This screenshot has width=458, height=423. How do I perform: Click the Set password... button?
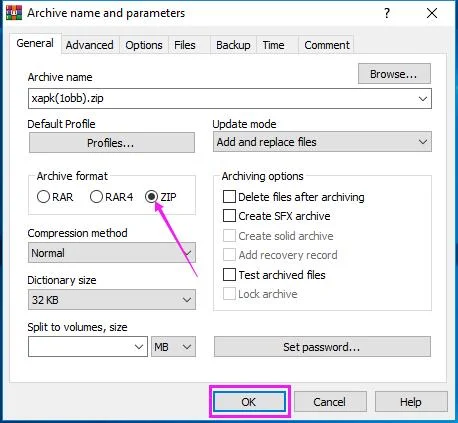(322, 347)
